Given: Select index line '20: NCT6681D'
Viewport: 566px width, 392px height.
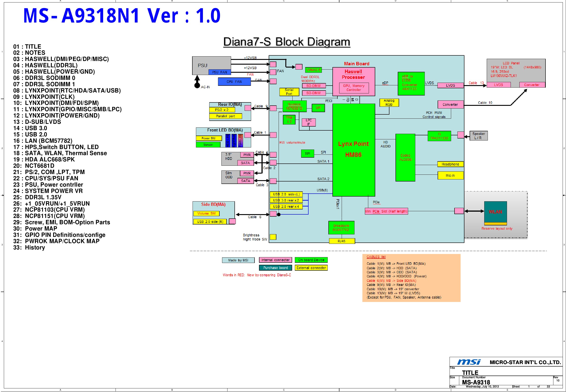Looking at the screenshot, I should click(x=34, y=166).
